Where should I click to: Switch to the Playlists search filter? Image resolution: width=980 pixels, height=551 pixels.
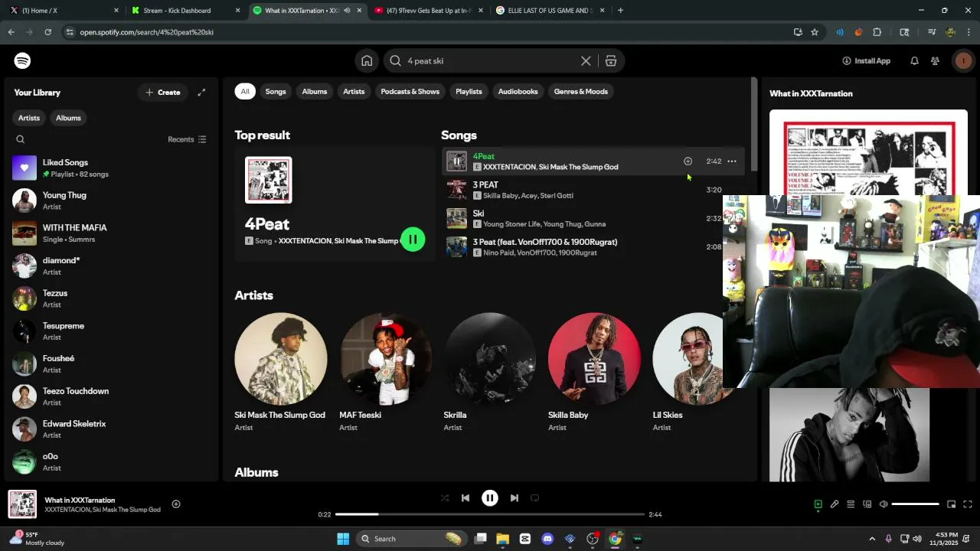[469, 91]
